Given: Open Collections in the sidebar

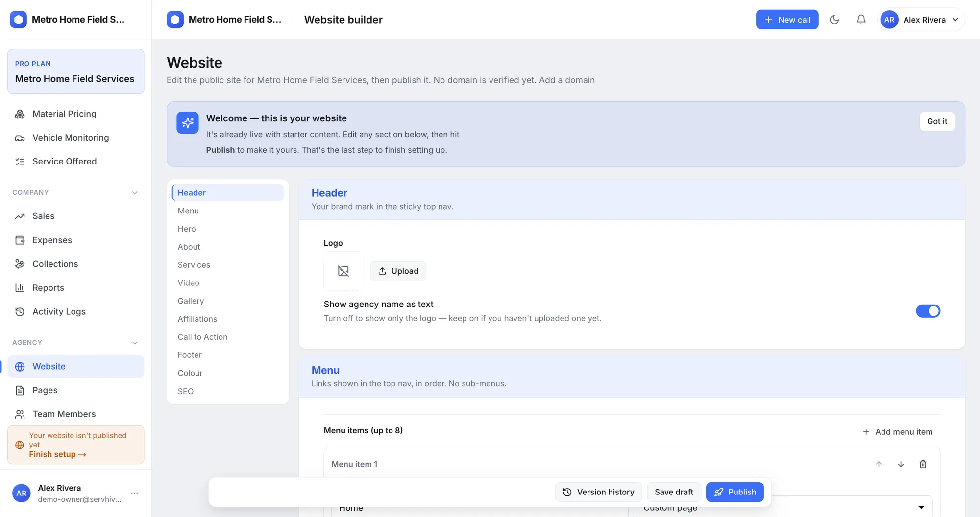Looking at the screenshot, I should (x=76, y=264).
